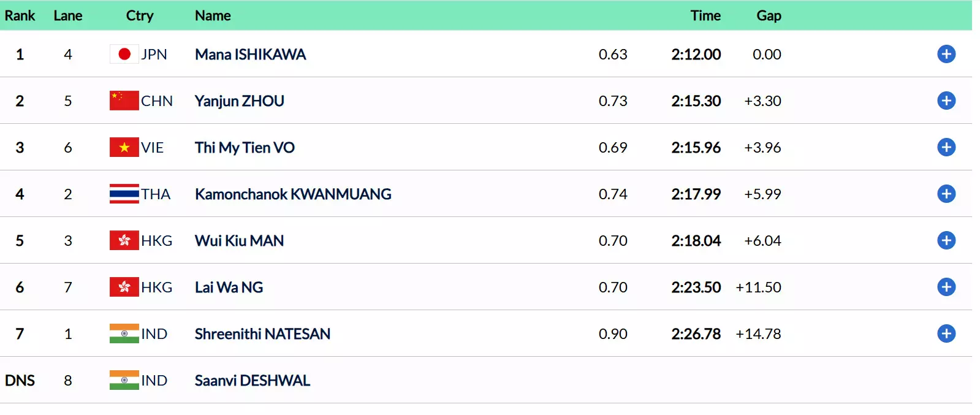Click the name Yanjun ZHOU
Viewport: 980px width, 415px height.
tap(239, 101)
